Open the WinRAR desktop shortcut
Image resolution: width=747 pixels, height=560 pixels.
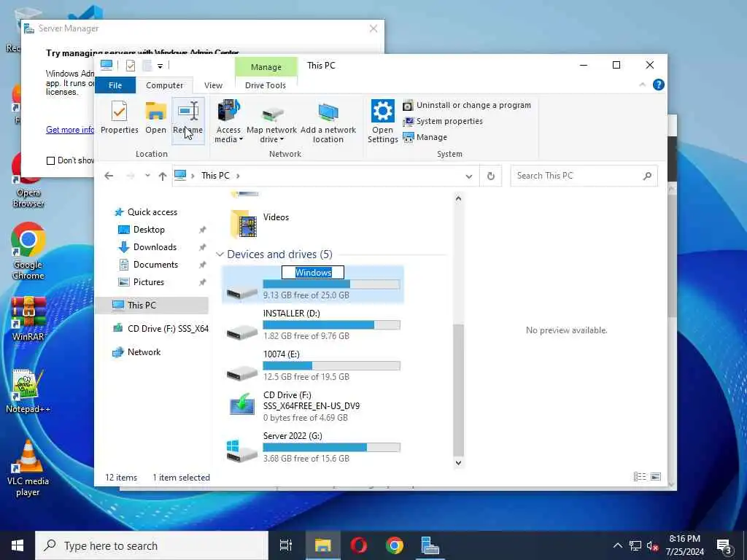(28, 319)
